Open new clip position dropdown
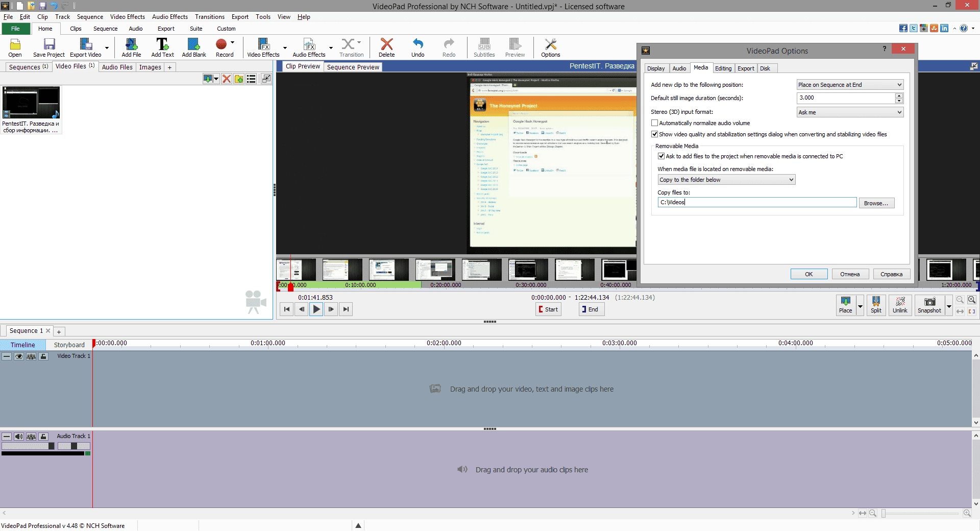980x531 pixels. 850,85
